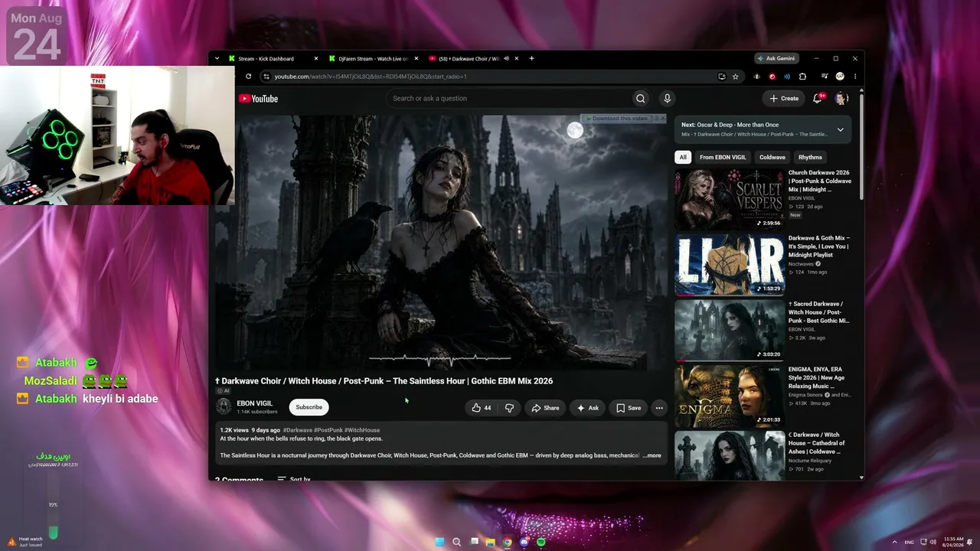Click the main video player
The image size is (980, 551).
click(440, 243)
